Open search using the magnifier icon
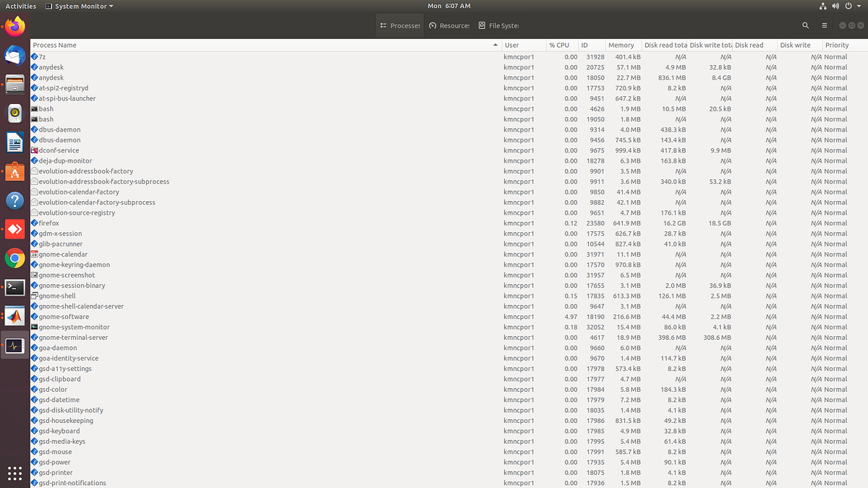This screenshot has width=868, height=488. click(805, 24)
